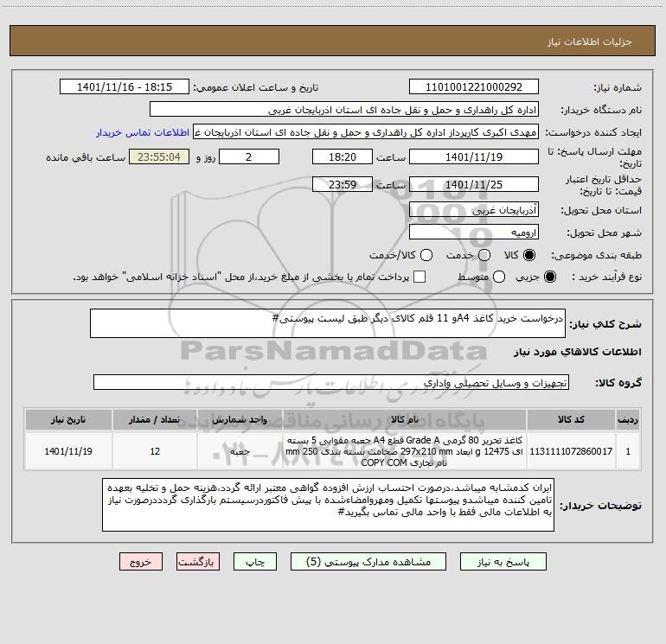Click the announcement date field 1401/11/16 - 18:15
This screenshot has height=644, width=666.
click(125, 87)
